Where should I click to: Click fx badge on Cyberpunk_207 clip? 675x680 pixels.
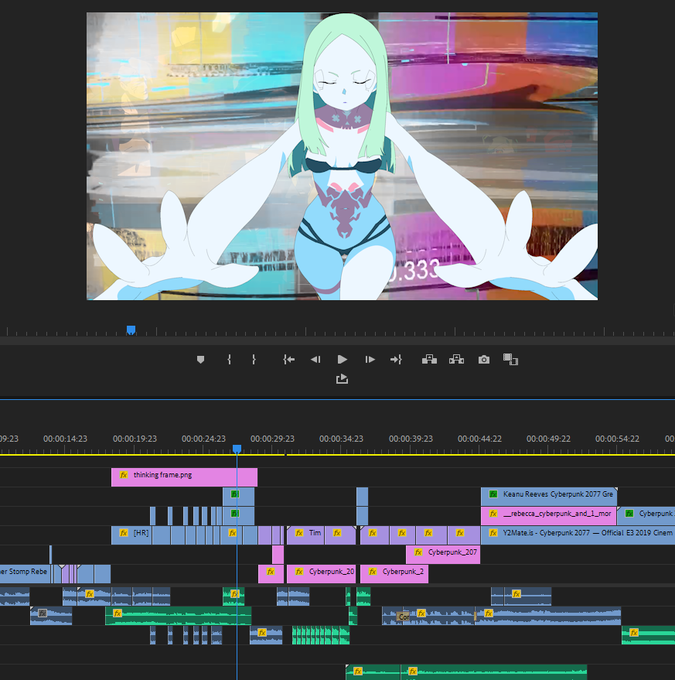418,552
